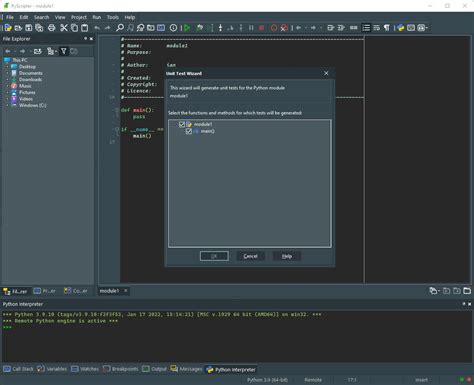Click the Find magnifier toolbar icon
The image size is (474, 385).
120,28
